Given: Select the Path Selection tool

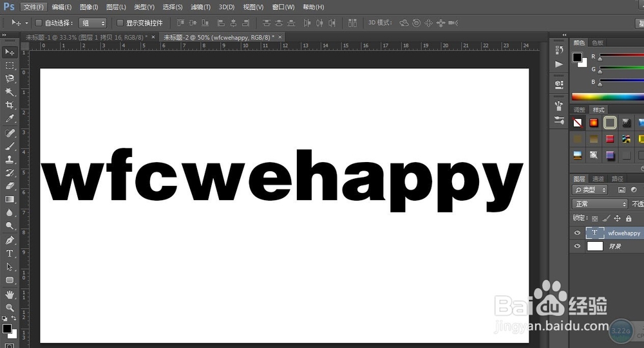Looking at the screenshot, I should click(x=10, y=267).
